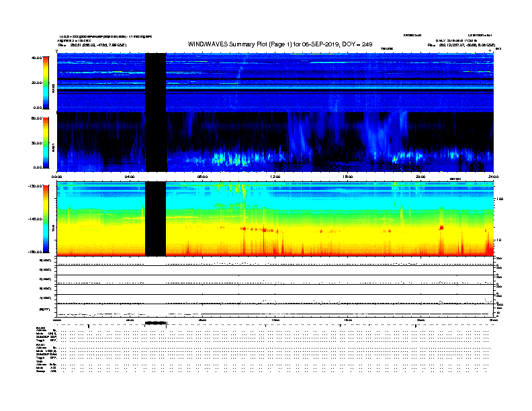Click the 16:00 tick label under RAD1 spectrogram
The image size is (532, 411).
pos(347,177)
